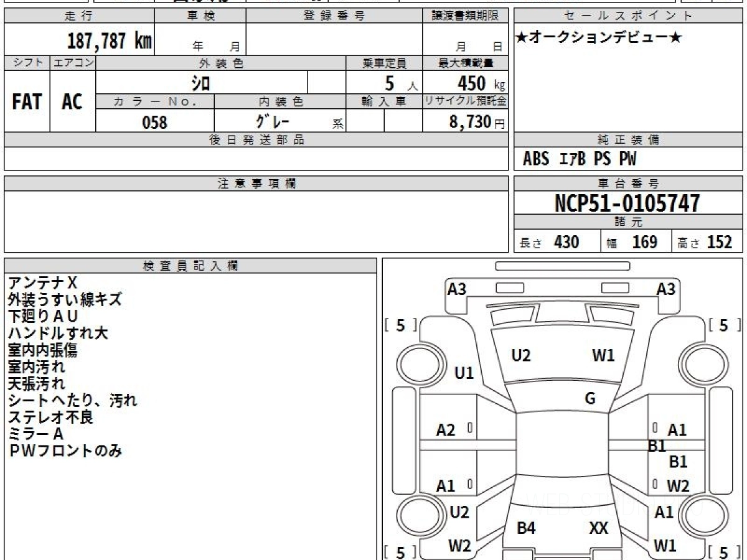The height and width of the screenshot is (560, 747).
Task: Click the 注意事項欄 header
Action: 256,184
